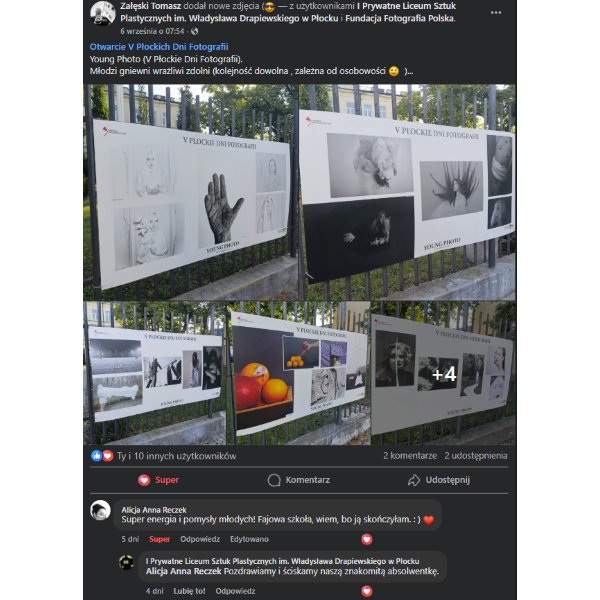Click the Komentarz comment button

299,480
